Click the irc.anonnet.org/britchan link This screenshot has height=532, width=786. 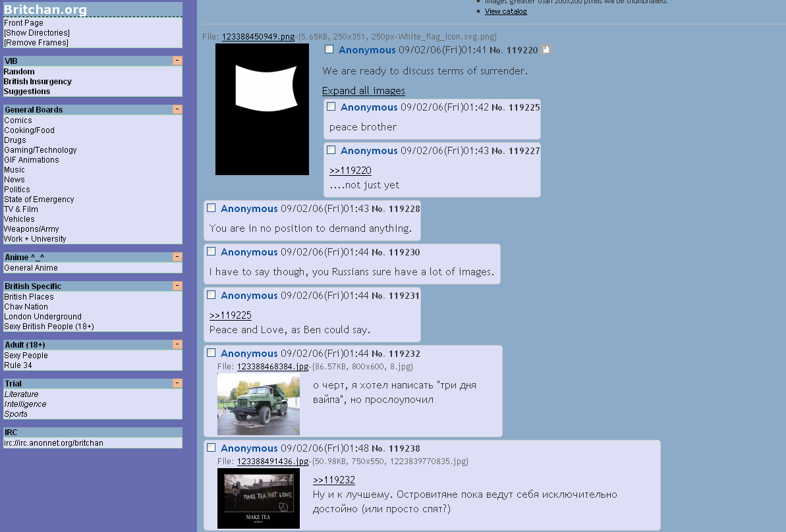pyautogui.click(x=53, y=443)
